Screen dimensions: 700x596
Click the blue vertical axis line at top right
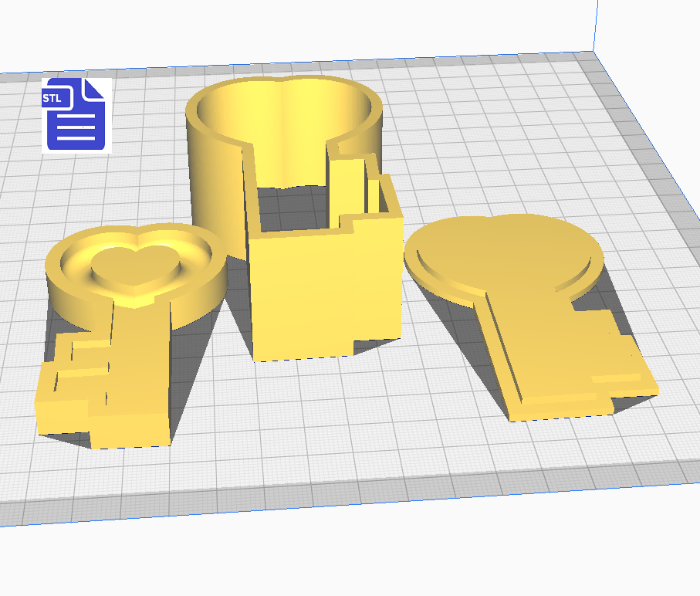click(596, 23)
